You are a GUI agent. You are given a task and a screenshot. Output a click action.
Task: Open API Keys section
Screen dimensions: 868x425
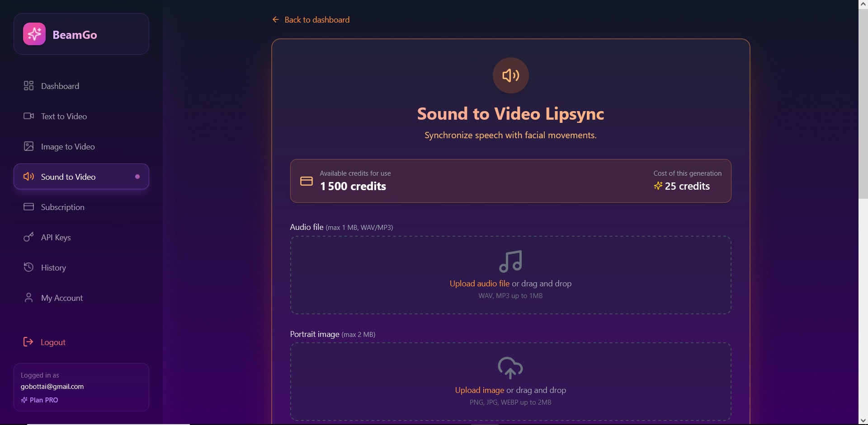81,237
